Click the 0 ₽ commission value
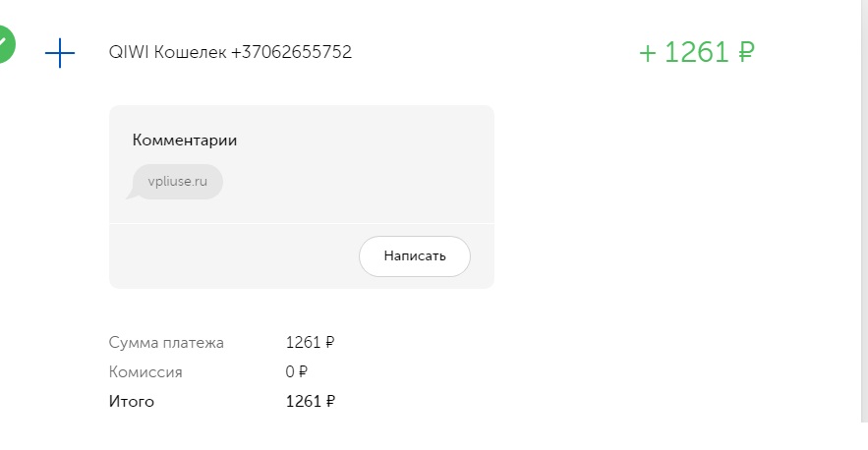868x450 pixels. pyautogui.click(x=296, y=372)
